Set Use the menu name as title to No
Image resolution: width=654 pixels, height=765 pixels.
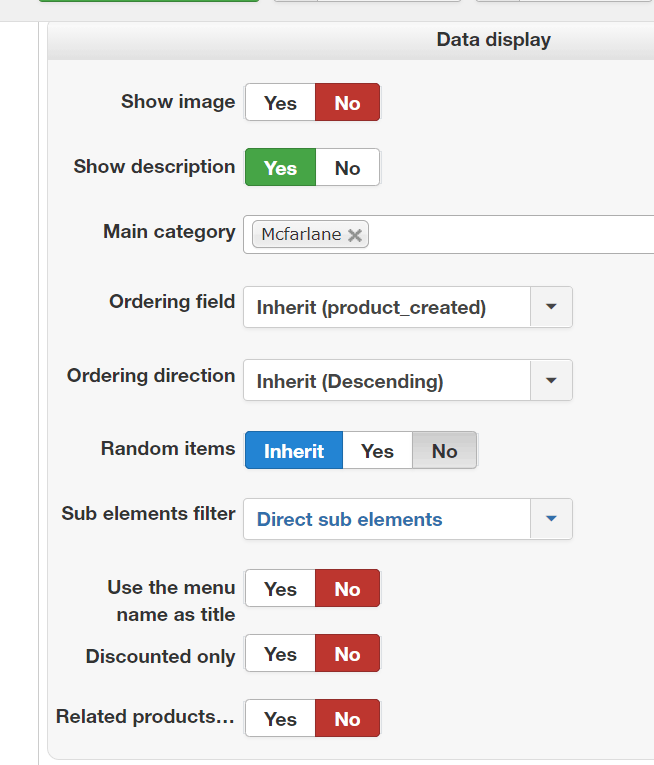tap(347, 589)
